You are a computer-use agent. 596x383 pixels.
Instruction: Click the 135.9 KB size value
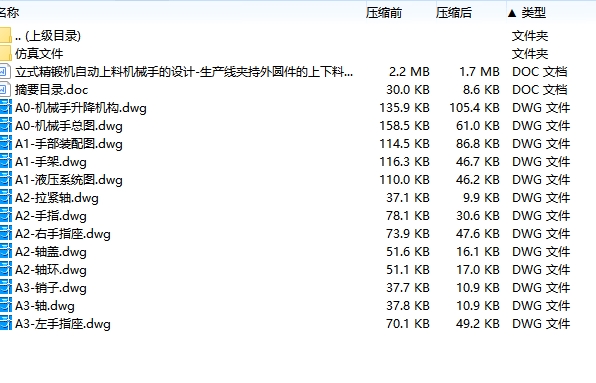(x=404, y=108)
